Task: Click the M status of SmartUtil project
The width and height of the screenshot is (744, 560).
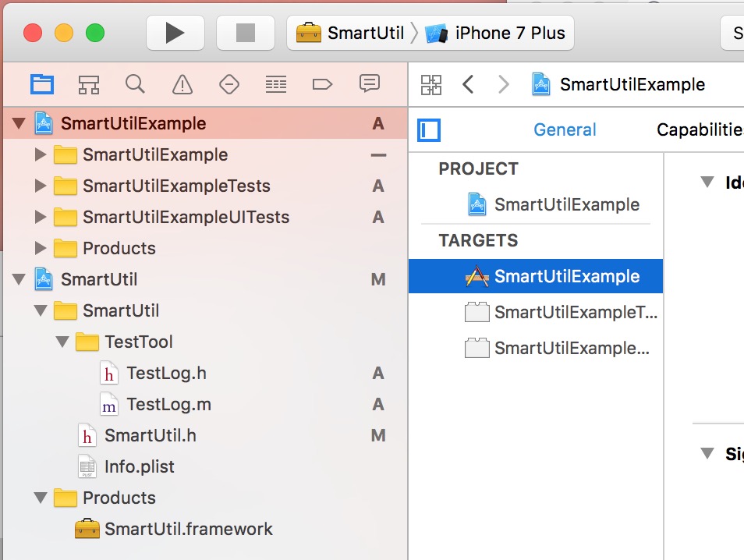Action: (x=378, y=279)
